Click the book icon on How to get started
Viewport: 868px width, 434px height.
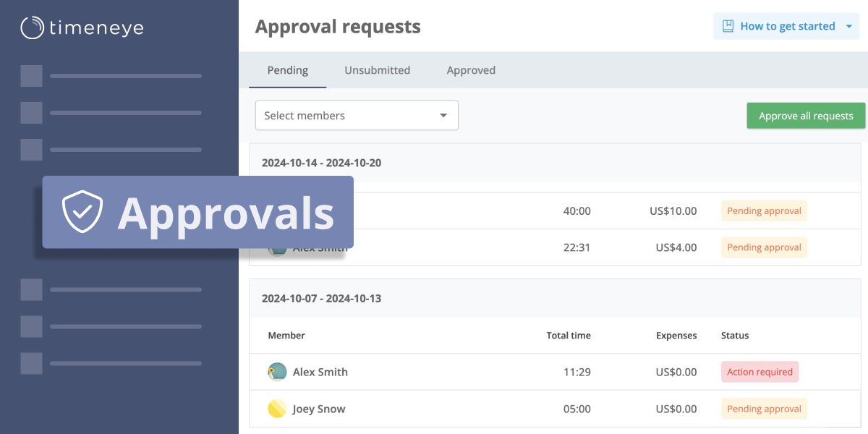click(726, 25)
